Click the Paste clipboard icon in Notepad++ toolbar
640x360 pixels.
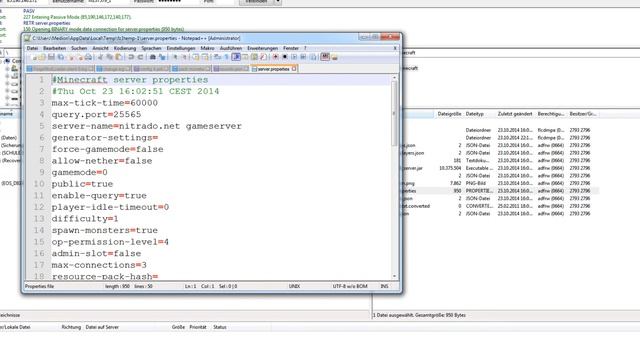click(x=118, y=57)
